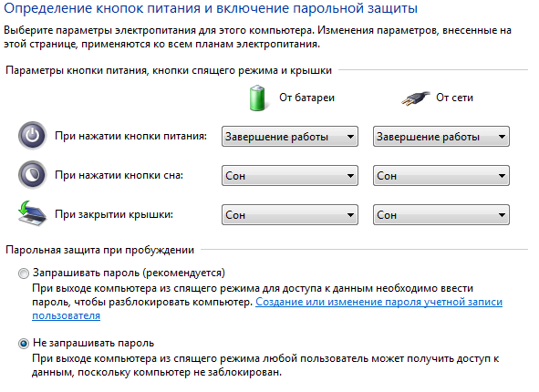539x392 pixels.
Task: Click 'При нажатии кнопки питания' label
Action: (131, 136)
